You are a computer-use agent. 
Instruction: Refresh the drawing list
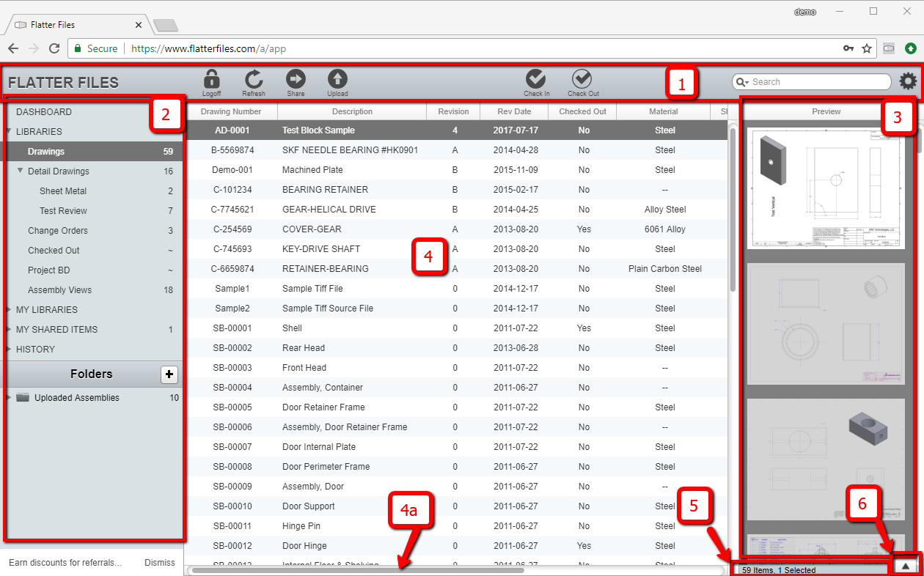(x=254, y=79)
